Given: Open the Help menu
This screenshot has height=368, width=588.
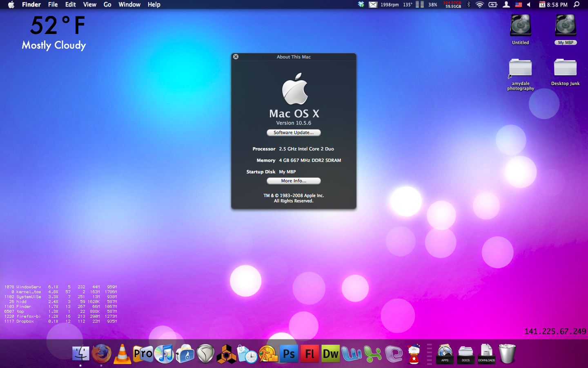Looking at the screenshot, I should [x=154, y=4].
